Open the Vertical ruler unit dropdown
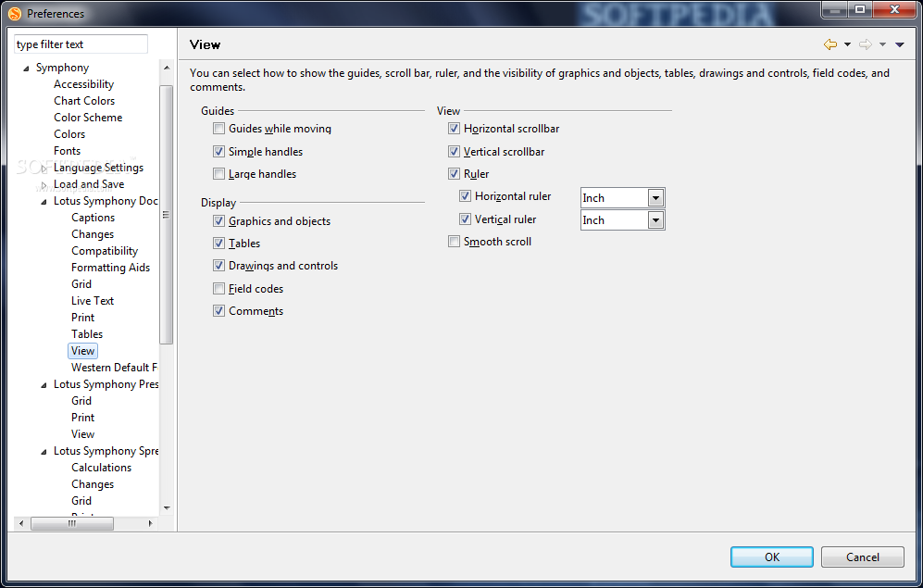Screen dimensions: 923x588 click(655, 220)
